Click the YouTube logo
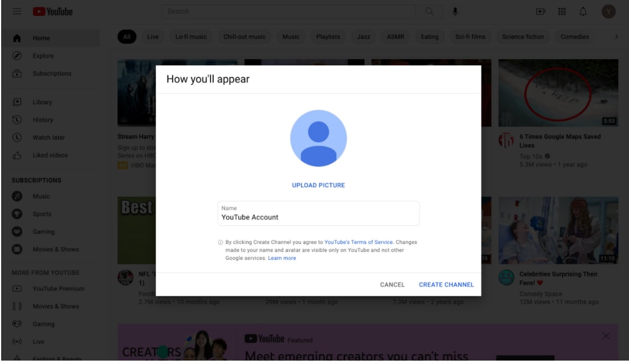 (x=52, y=11)
